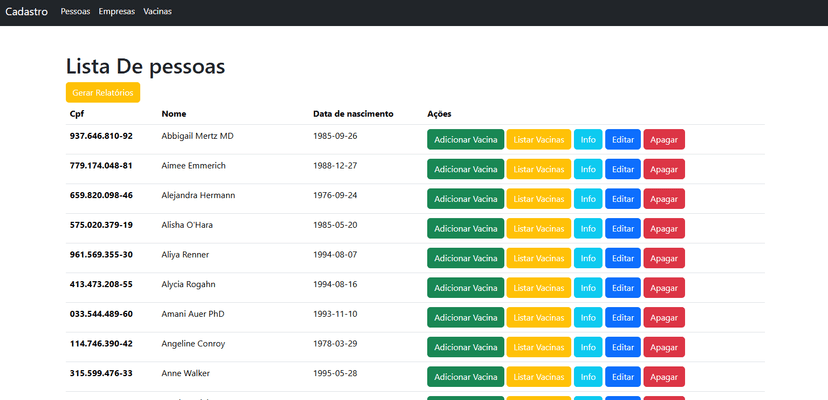
Task: Edit the Alisha O'Hara record
Action: click(622, 229)
